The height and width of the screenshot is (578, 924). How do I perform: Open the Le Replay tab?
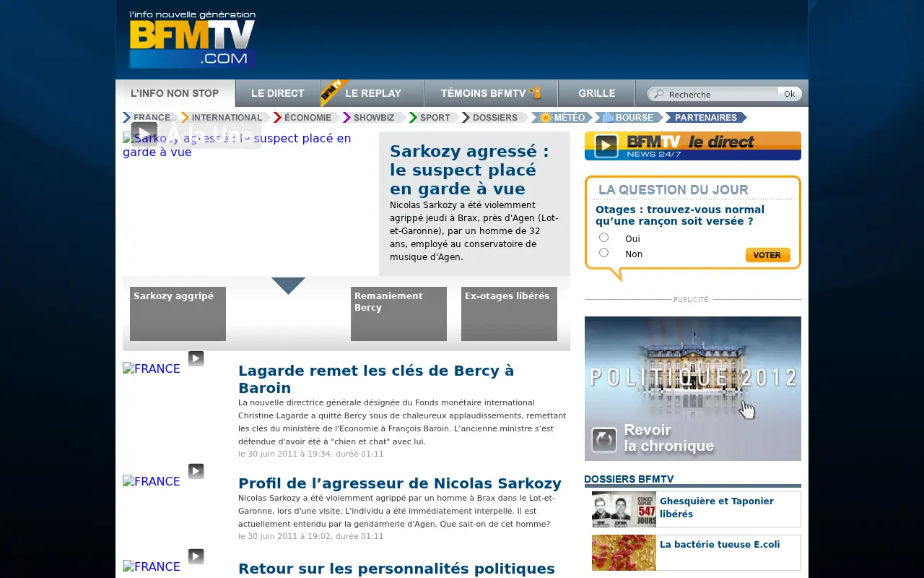pos(372,93)
